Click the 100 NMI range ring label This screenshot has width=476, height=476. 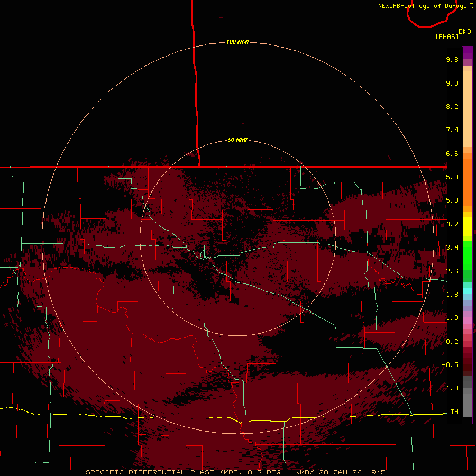[237, 42]
